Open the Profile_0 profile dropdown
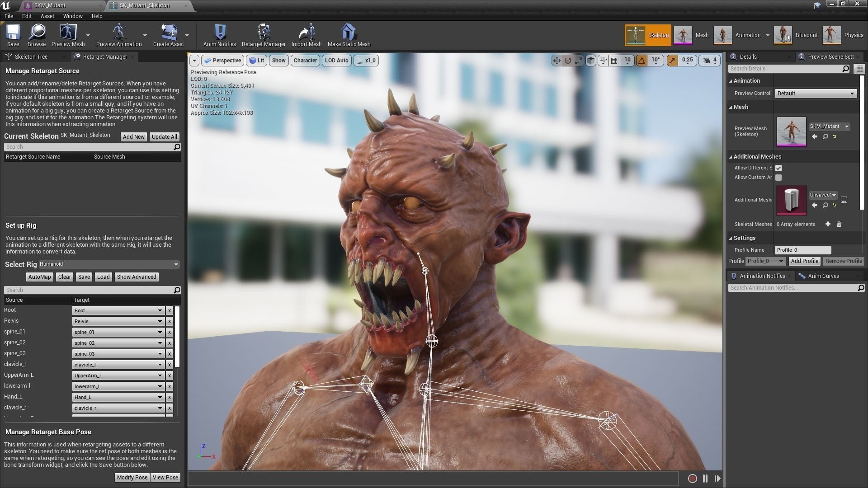Screen dimensions: 868x488 765,261
